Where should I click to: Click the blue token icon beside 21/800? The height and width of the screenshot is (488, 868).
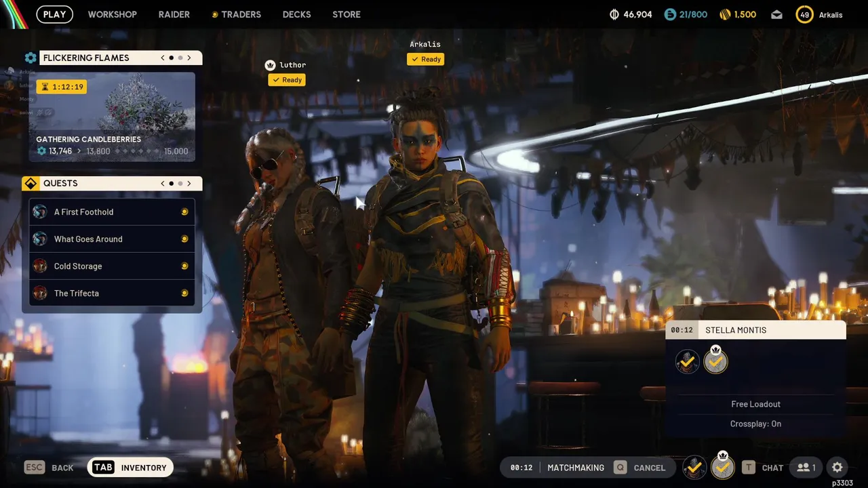click(x=670, y=14)
